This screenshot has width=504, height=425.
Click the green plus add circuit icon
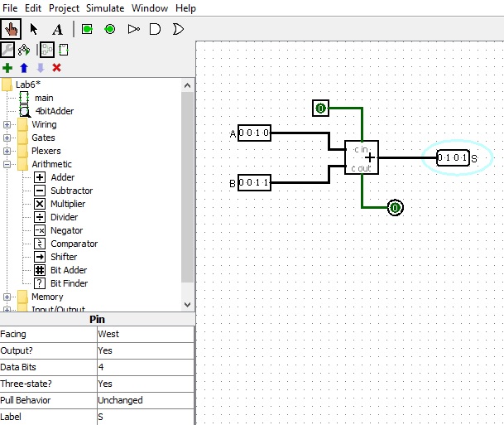tap(7, 68)
